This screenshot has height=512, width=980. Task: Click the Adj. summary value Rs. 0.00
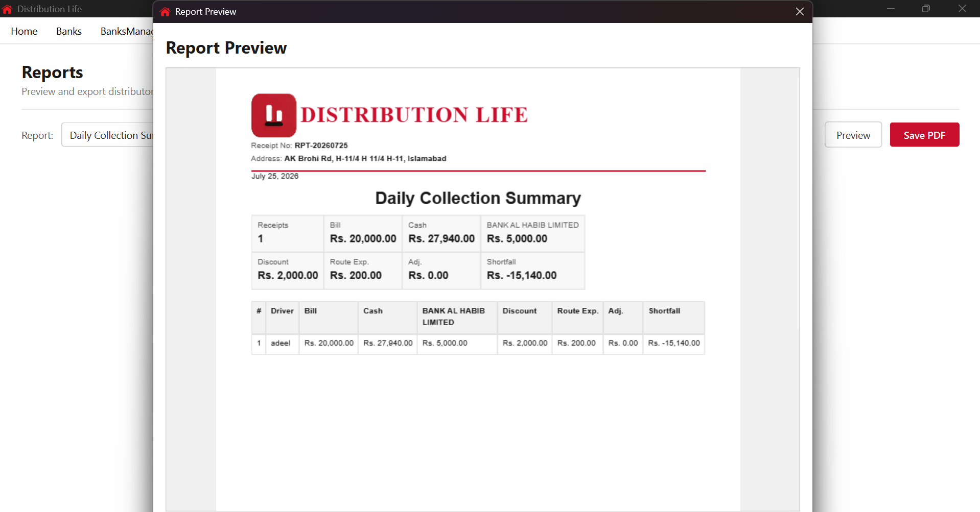coord(428,275)
